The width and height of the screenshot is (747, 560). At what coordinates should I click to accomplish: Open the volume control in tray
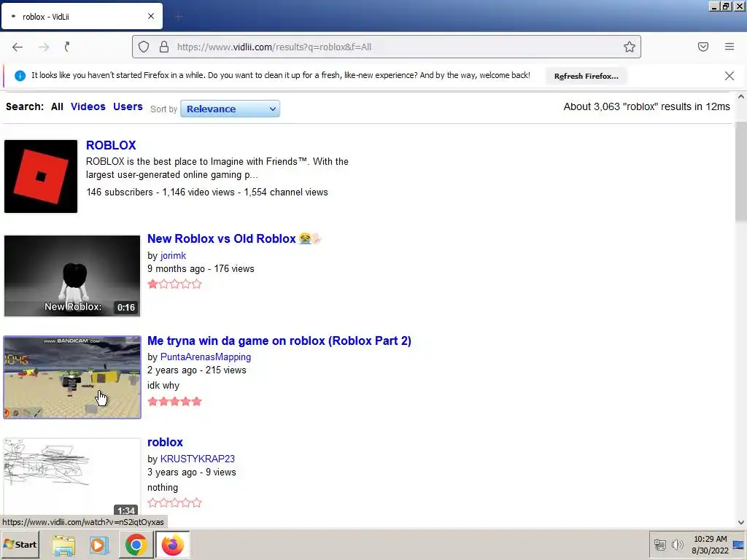[x=677, y=544]
